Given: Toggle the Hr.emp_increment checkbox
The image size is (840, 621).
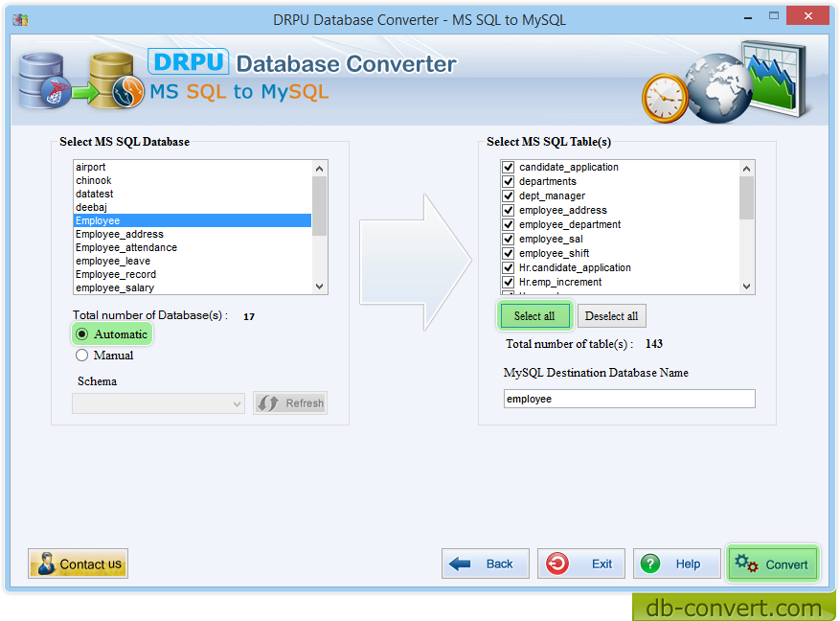Looking at the screenshot, I should tap(509, 282).
